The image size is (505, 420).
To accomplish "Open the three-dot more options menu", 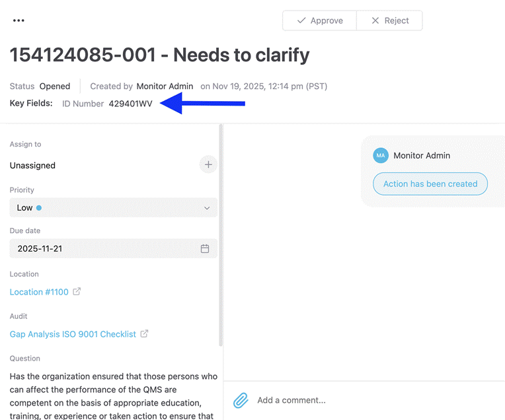I will [19, 20].
